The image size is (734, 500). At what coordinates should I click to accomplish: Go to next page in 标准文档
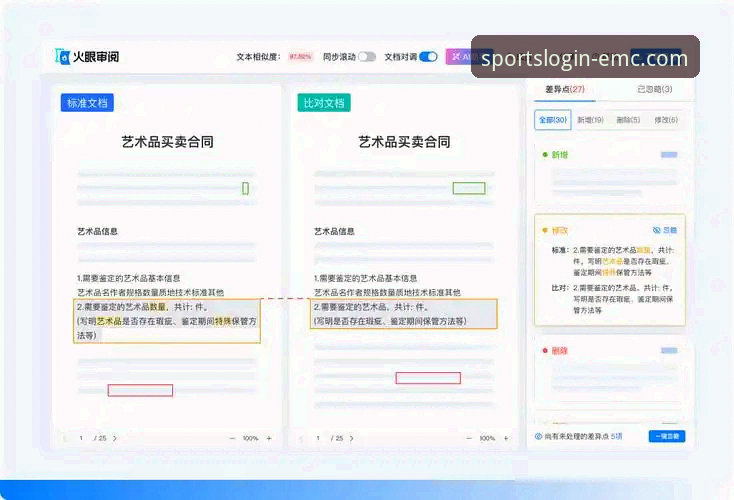[x=115, y=439]
